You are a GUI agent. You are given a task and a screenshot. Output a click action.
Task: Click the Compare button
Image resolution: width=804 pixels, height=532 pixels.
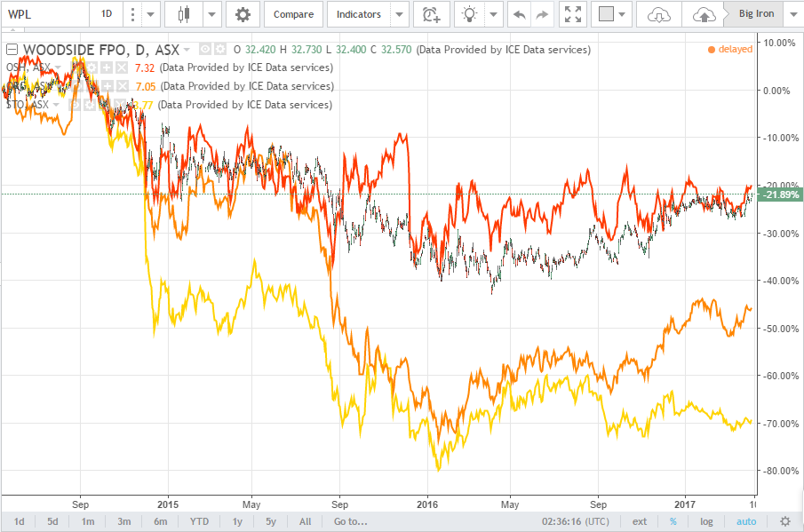(x=293, y=14)
